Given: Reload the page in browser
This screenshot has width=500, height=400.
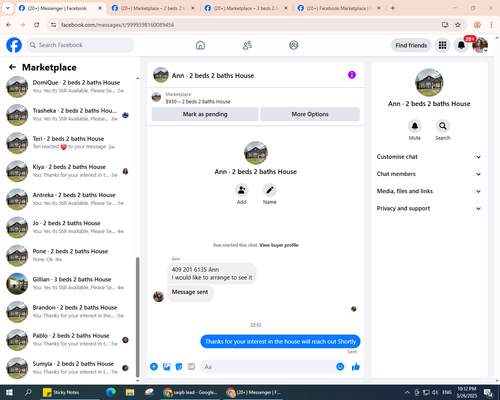Looking at the screenshot, I should 37,25.
